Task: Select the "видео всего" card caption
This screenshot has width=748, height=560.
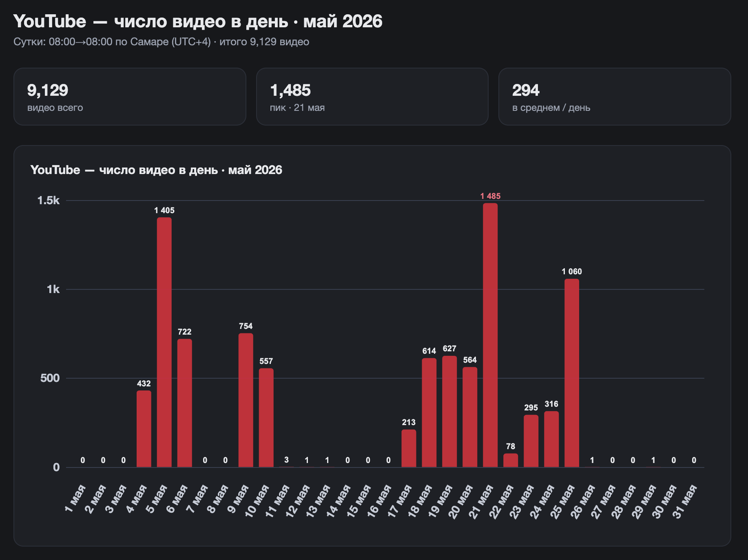Action: 55,108
